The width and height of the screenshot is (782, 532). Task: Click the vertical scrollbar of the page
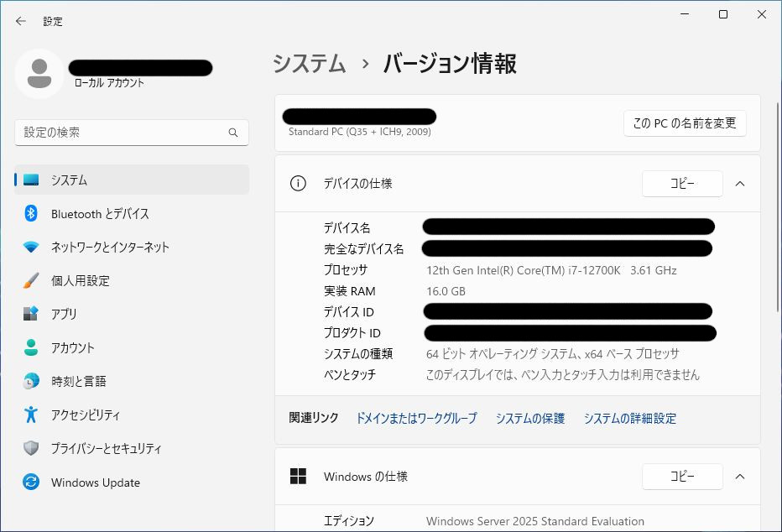pos(777,207)
